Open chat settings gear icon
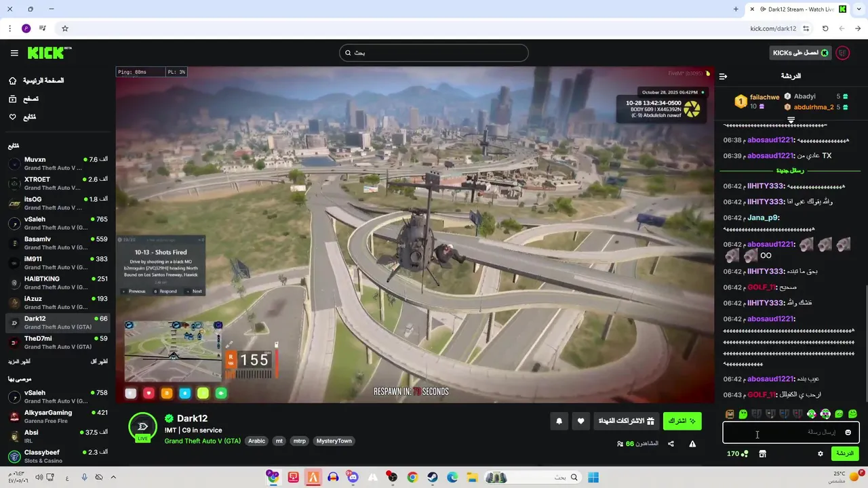This screenshot has height=488, width=868. click(x=820, y=453)
